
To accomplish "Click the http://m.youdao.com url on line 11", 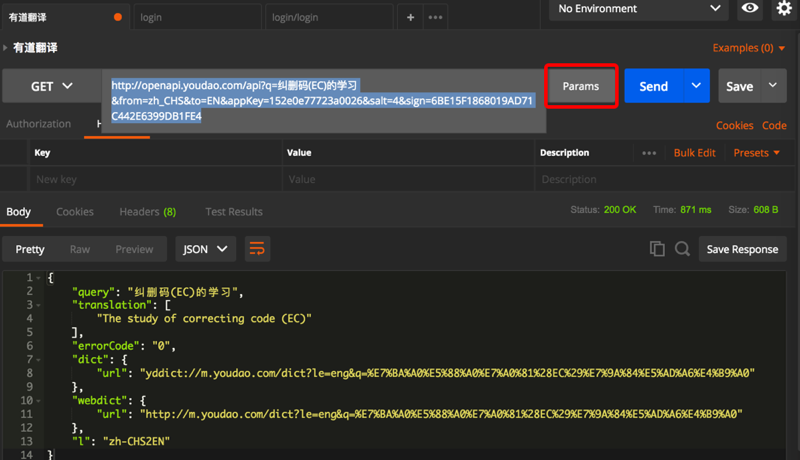I will [x=441, y=414].
